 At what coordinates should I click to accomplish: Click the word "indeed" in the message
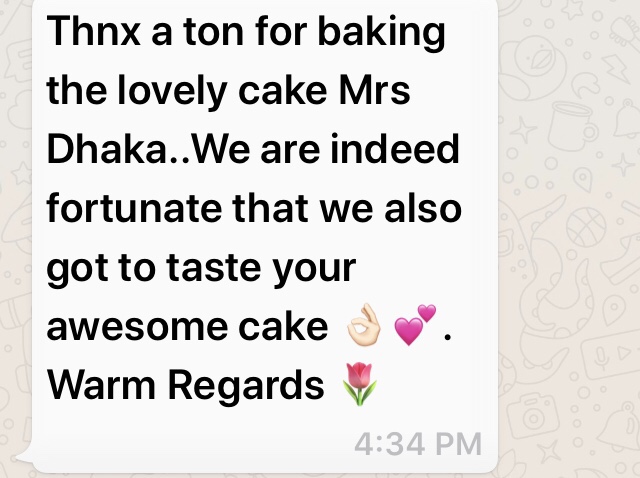pyautogui.click(x=396, y=149)
